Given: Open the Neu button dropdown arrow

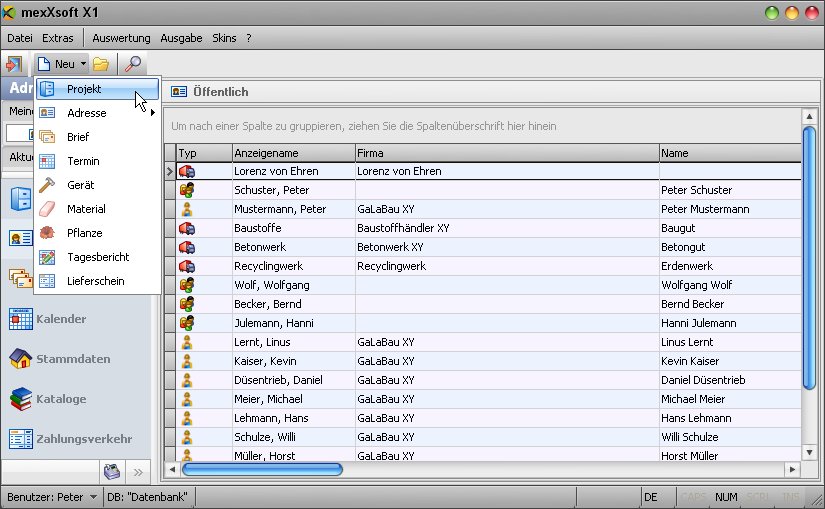Looking at the screenshot, I should pos(83,64).
